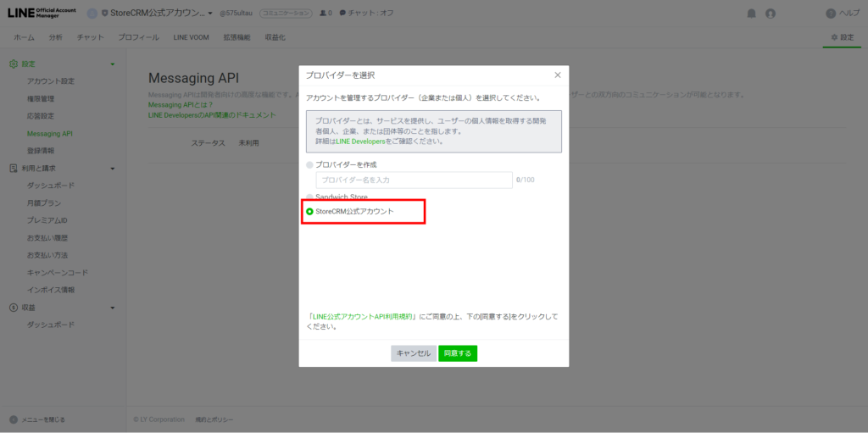
Task: Click the LINE Official Account Manager logo
Action: 42,13
